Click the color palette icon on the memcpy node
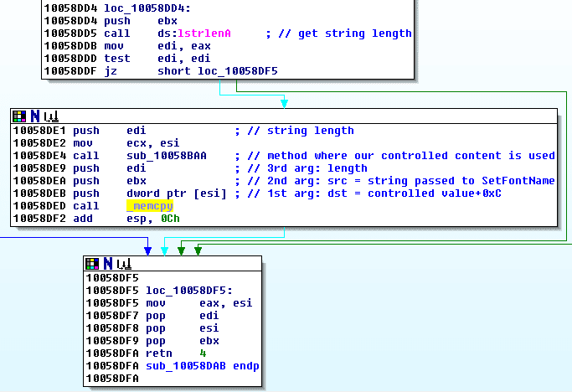This screenshot has width=572, height=392. point(19,116)
